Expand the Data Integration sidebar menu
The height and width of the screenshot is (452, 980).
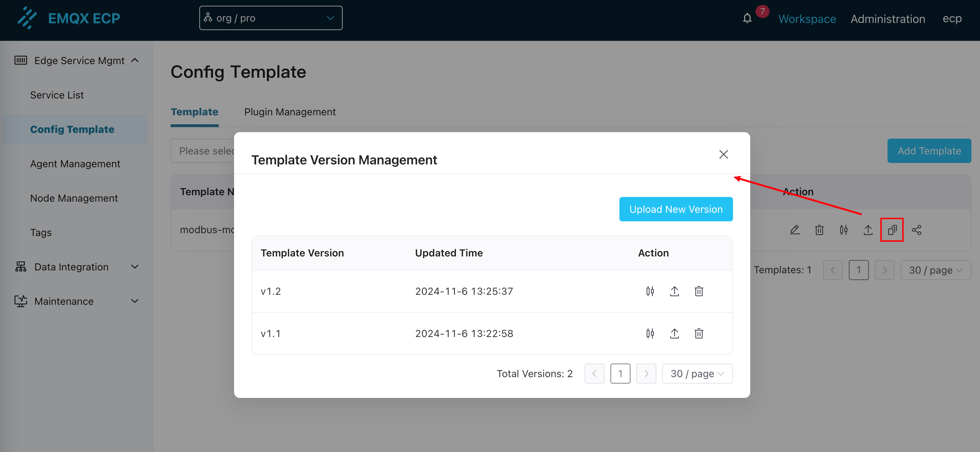point(76,267)
